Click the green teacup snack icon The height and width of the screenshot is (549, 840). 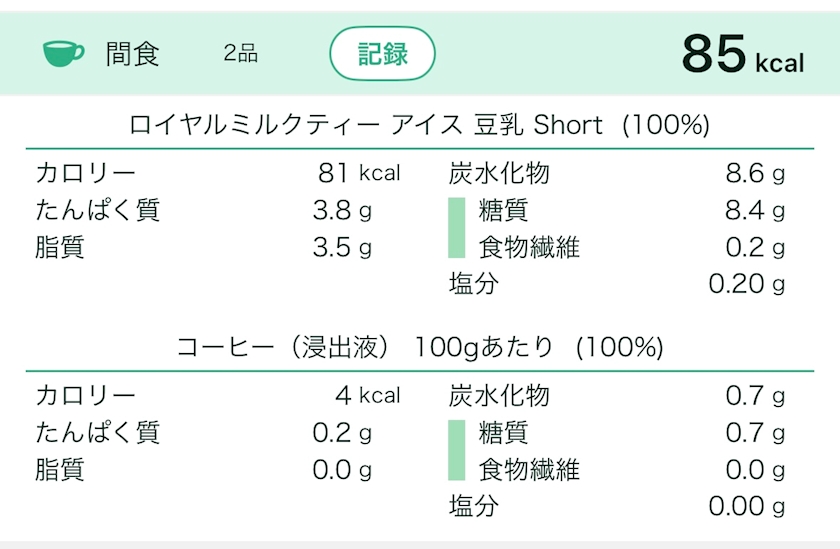point(64,53)
